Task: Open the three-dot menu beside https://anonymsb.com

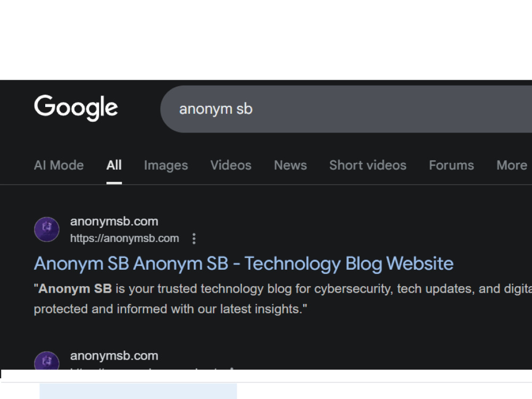Action: point(194,238)
